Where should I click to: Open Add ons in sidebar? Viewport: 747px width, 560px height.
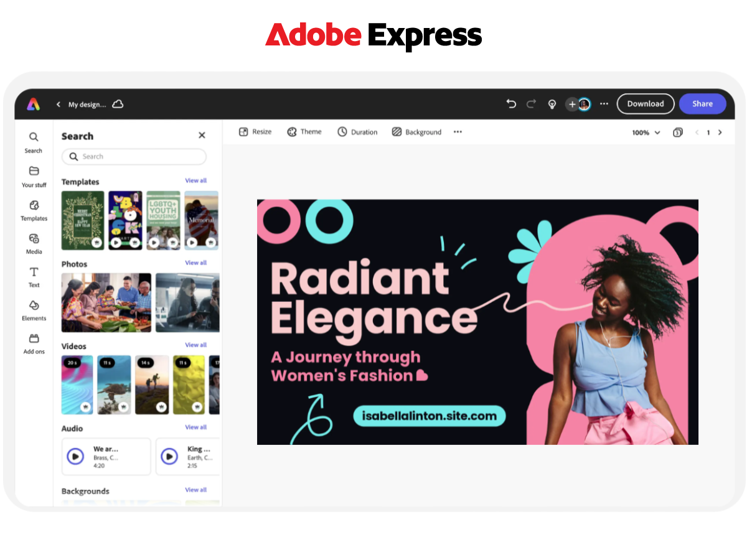click(x=34, y=343)
